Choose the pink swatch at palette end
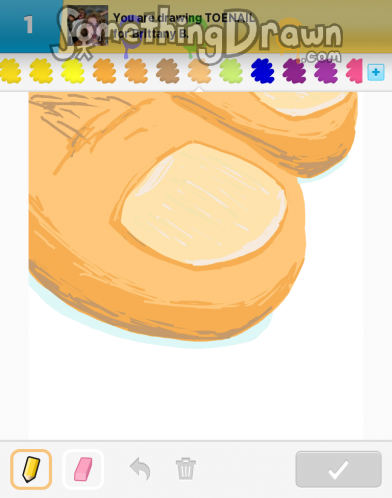This screenshot has height=498, width=392. click(354, 71)
